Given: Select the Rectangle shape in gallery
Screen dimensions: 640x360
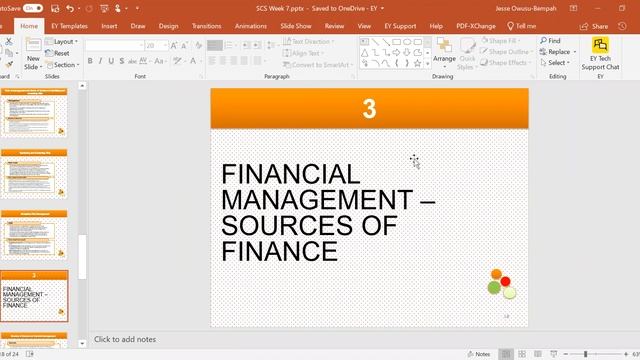Looking at the screenshot, I should [x=396, y=42].
